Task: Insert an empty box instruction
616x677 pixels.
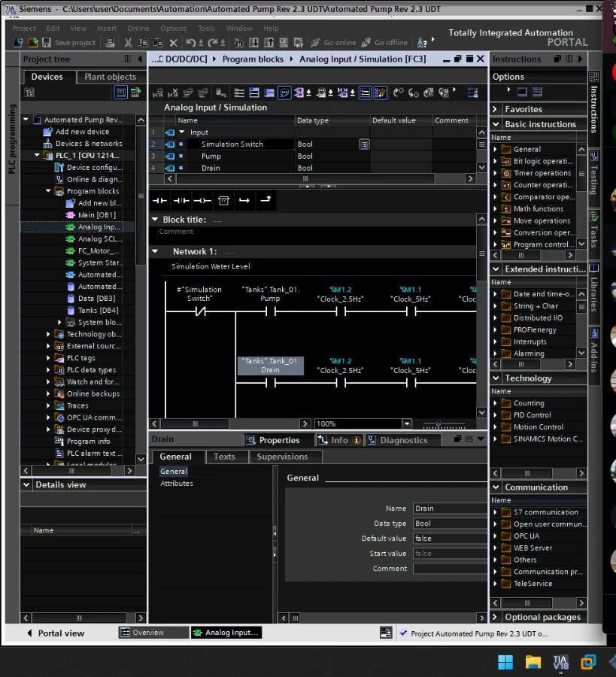Action: point(223,200)
